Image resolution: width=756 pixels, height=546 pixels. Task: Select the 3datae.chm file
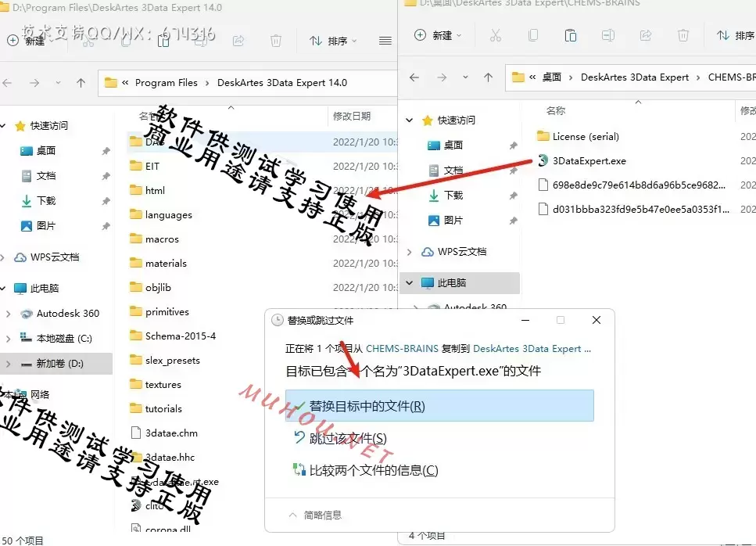171,433
